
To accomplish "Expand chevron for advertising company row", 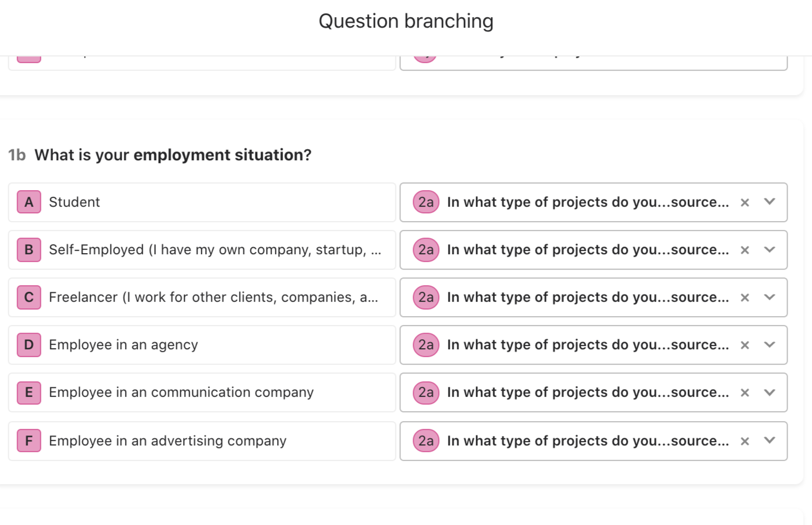I will (x=769, y=440).
